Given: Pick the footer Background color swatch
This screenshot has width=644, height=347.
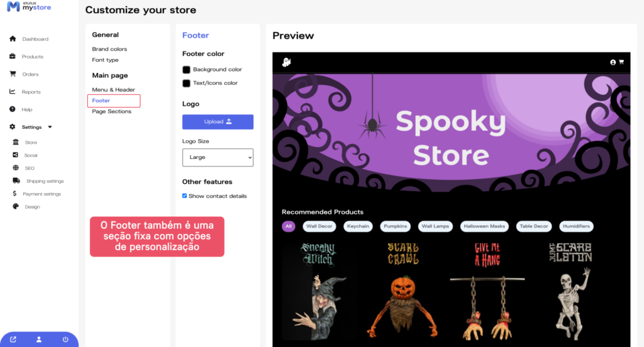Looking at the screenshot, I should pos(186,70).
